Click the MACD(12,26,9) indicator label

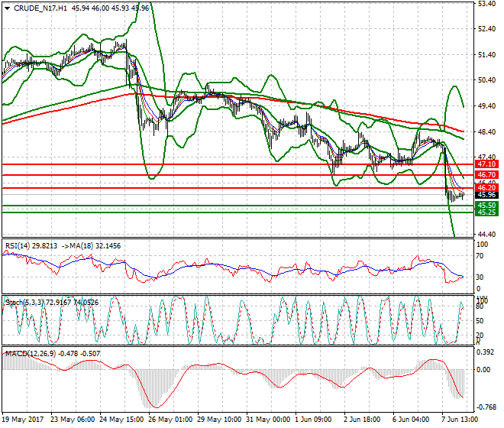point(53,354)
